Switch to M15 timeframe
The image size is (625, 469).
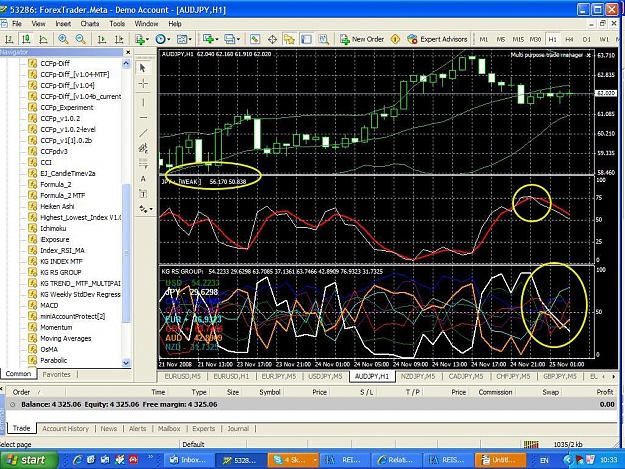518,39
